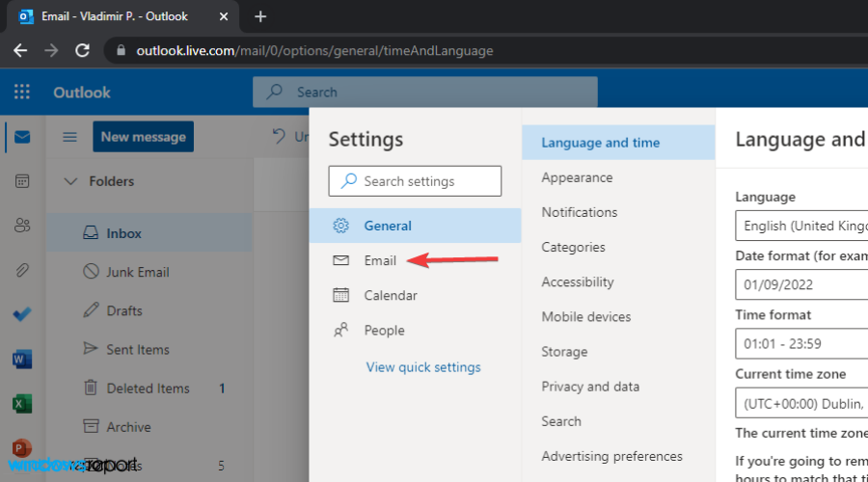Click the Drafts pencil icon
Image resolution: width=868 pixels, height=482 pixels.
[91, 309]
